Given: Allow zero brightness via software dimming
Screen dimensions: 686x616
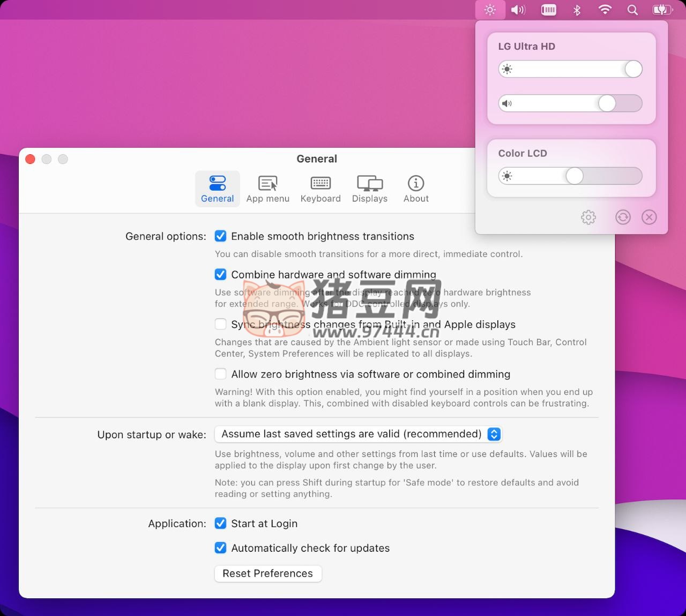Looking at the screenshot, I should 220,374.
